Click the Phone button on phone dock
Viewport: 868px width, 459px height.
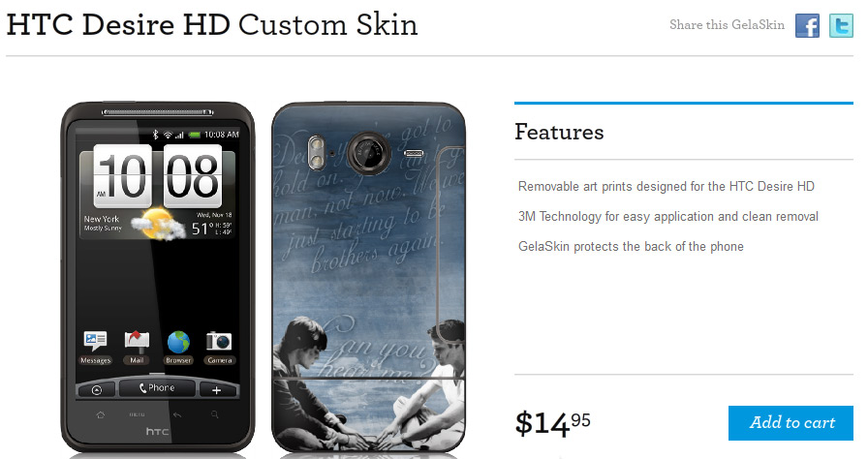(157, 388)
